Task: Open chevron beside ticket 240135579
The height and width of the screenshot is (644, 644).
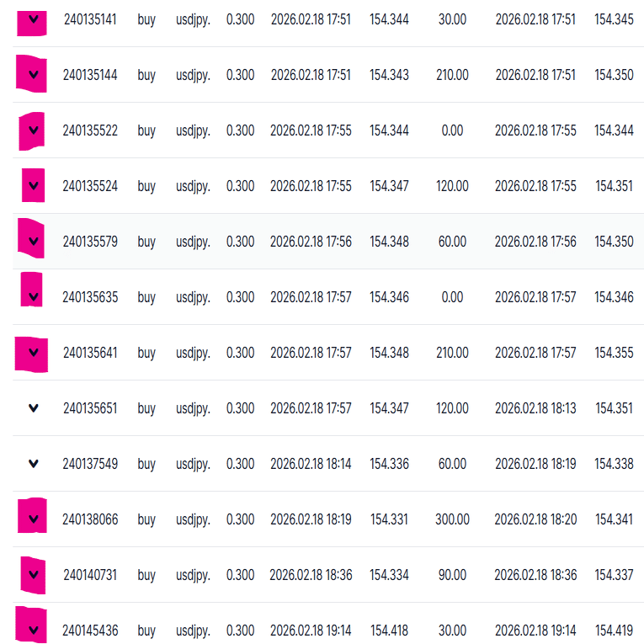Action: pos(33,242)
